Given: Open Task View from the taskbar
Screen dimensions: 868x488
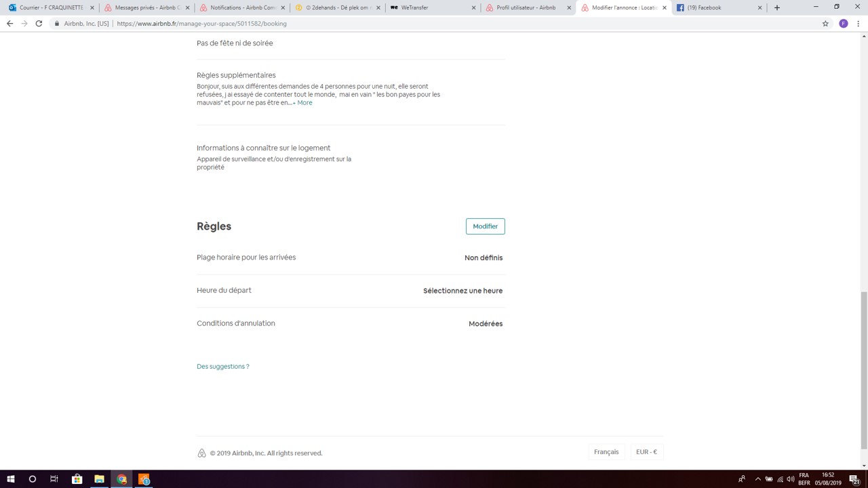Looking at the screenshot, I should (x=53, y=479).
